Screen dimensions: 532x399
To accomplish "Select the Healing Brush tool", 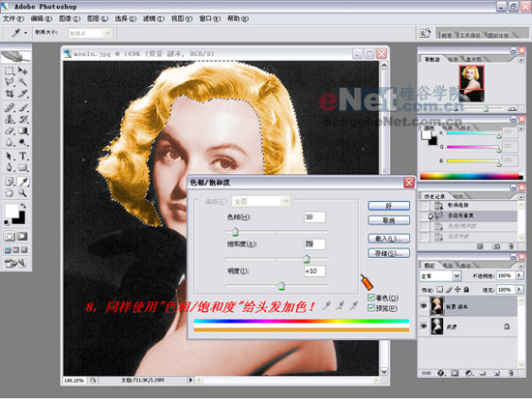I will coord(10,107).
